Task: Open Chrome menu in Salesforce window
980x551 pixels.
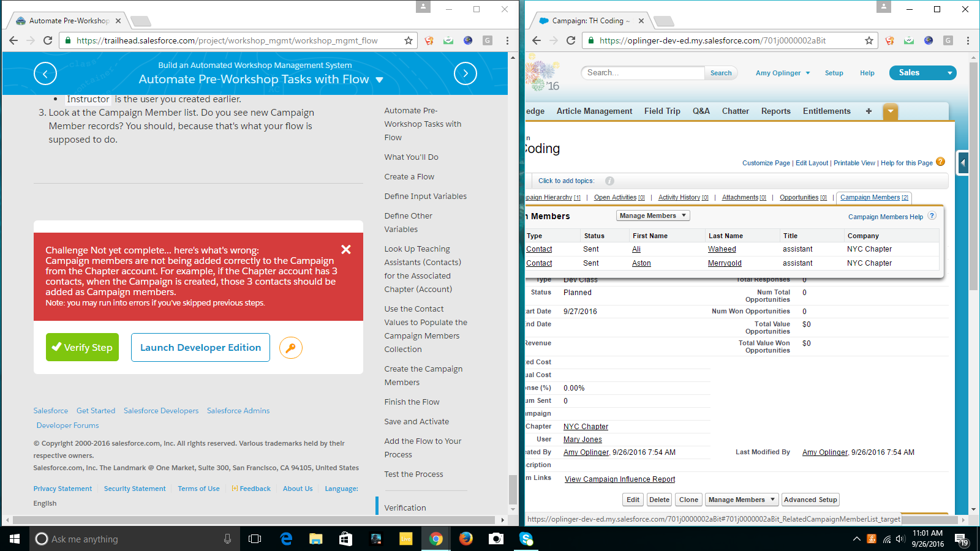Action: tap(968, 40)
